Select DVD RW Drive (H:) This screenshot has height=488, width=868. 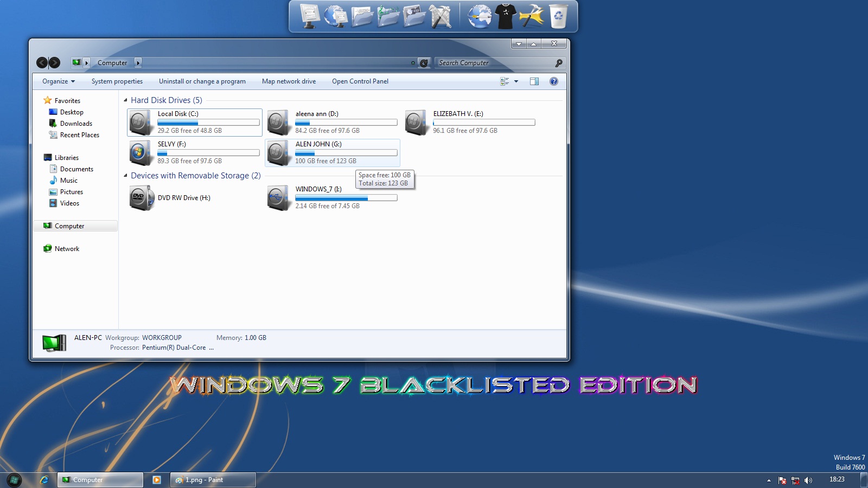[x=195, y=198]
